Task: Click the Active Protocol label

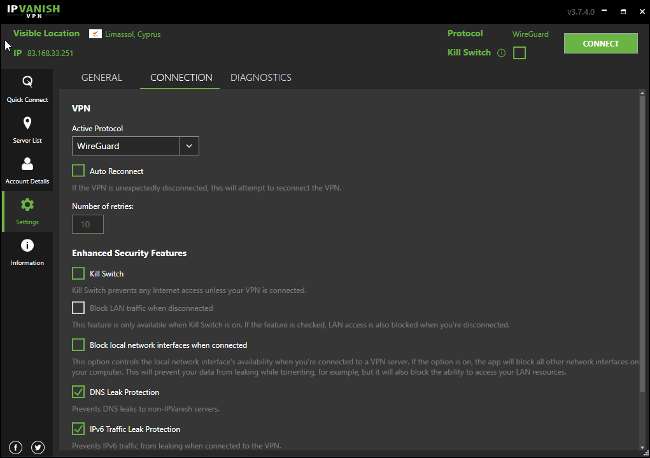Action: tap(97, 128)
